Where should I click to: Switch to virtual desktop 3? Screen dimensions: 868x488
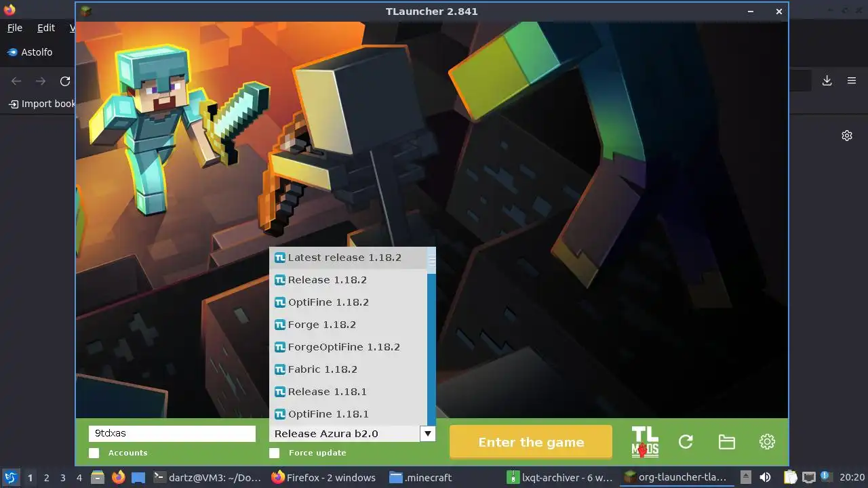pos(62,477)
